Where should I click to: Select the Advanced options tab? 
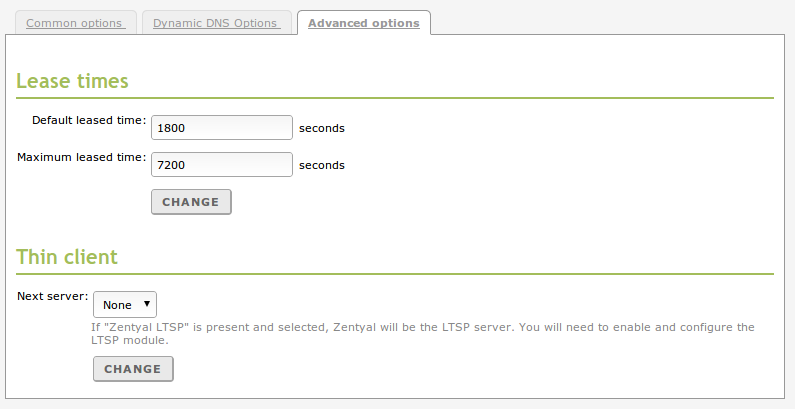364,23
